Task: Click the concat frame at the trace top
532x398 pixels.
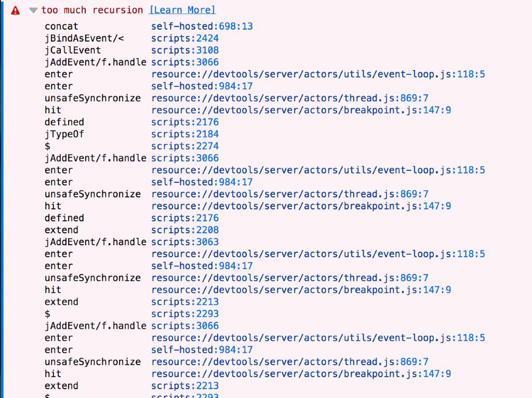Action: pos(61,26)
